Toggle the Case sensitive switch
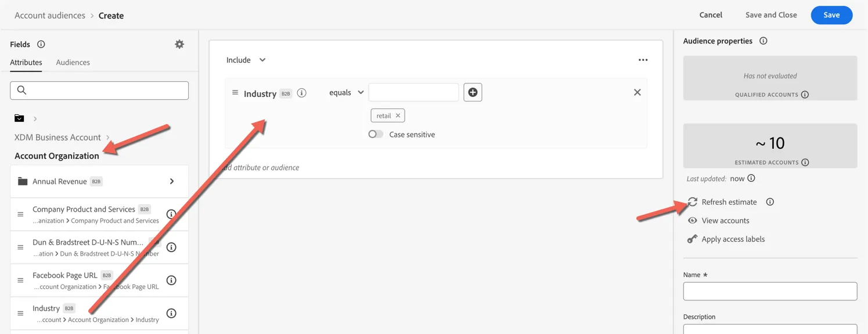Viewport: 868px width, 334px height. point(376,135)
